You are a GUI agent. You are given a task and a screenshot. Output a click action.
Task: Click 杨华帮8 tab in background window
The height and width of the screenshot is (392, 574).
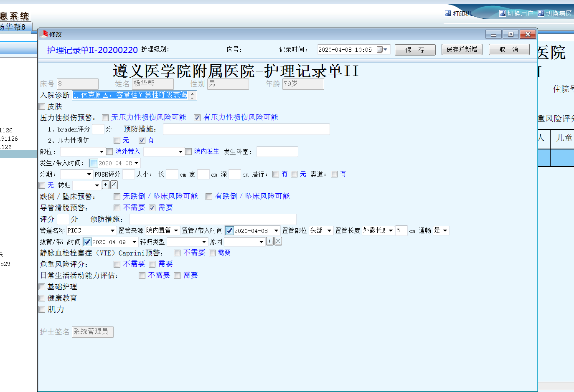pyautogui.click(x=13, y=27)
